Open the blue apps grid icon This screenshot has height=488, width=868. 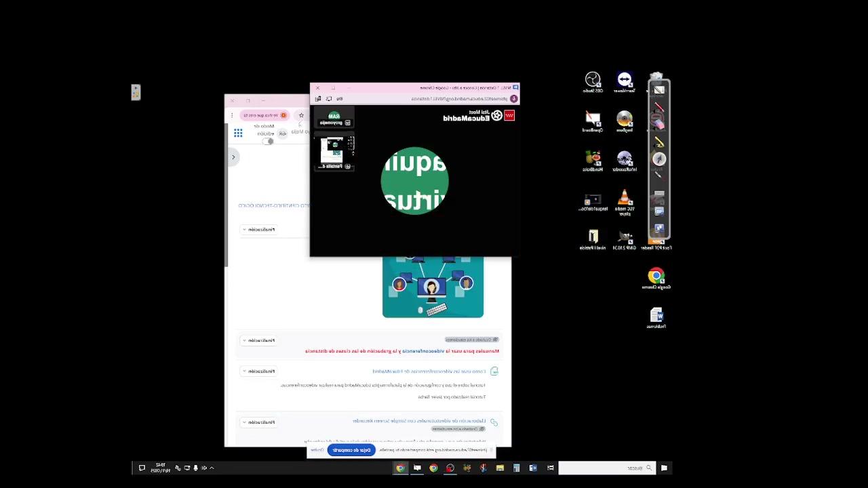238,133
